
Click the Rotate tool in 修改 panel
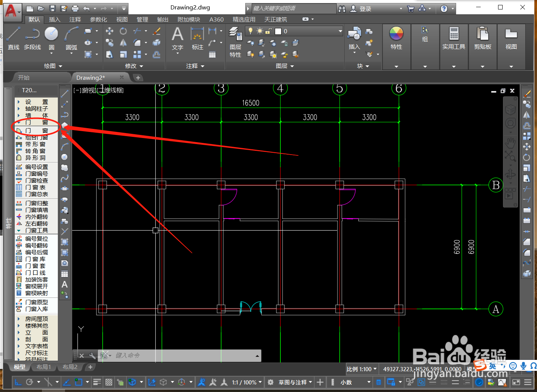pyautogui.click(x=123, y=31)
